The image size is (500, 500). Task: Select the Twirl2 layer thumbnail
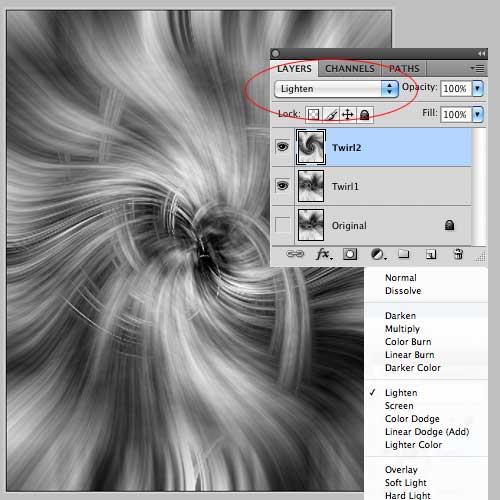click(311, 147)
